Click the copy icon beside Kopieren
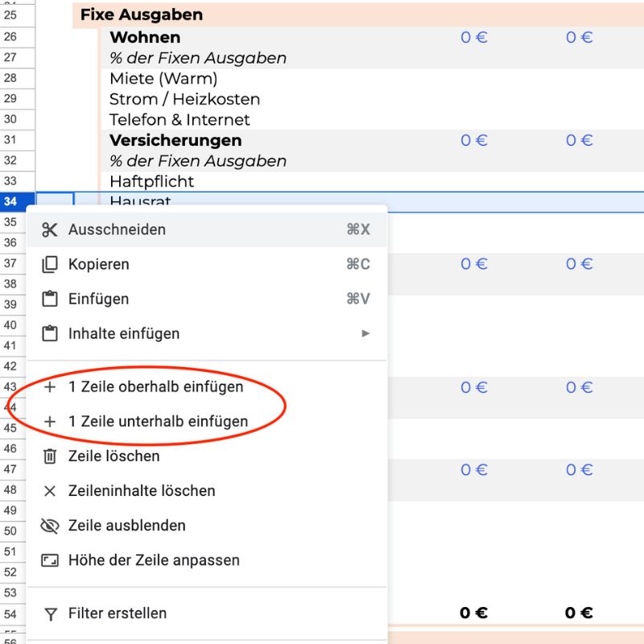644x644 pixels. pyautogui.click(x=50, y=264)
